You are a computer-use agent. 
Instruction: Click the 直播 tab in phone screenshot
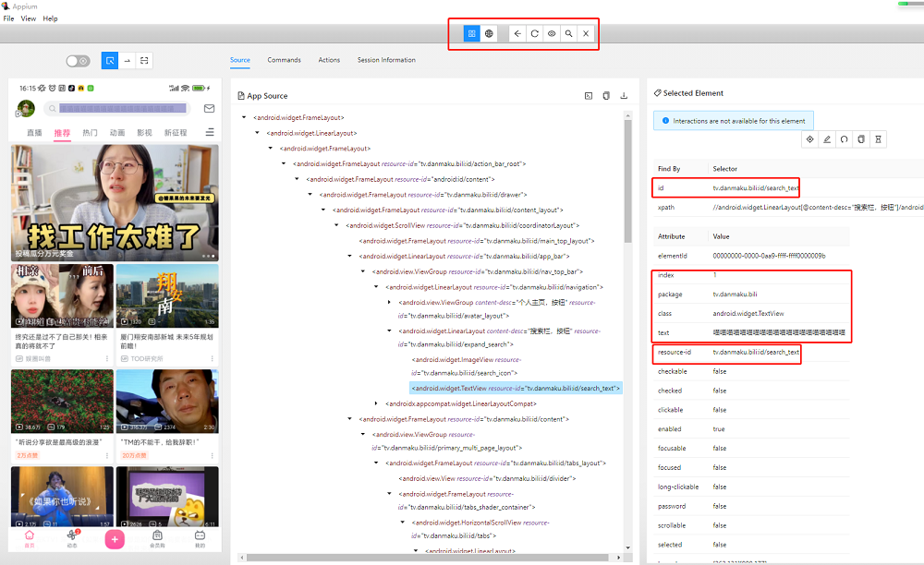coord(34,133)
